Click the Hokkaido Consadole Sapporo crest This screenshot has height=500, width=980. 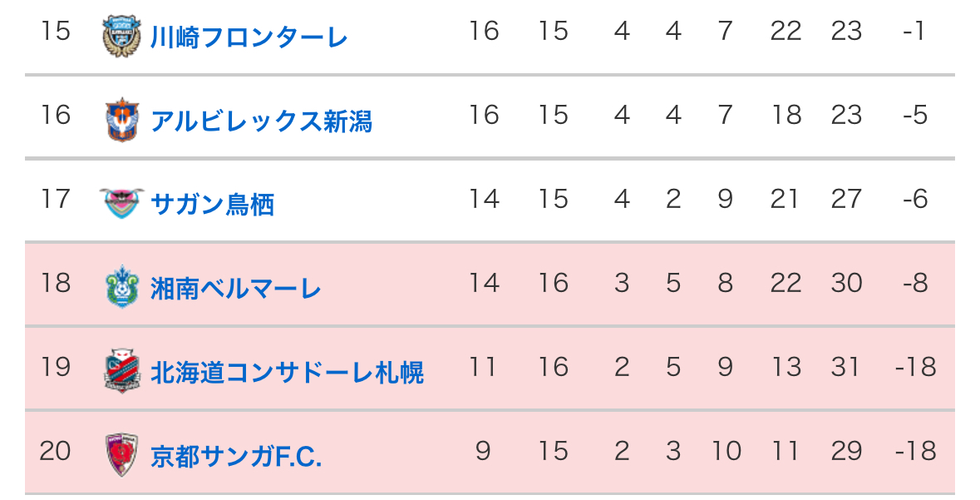[x=122, y=371]
